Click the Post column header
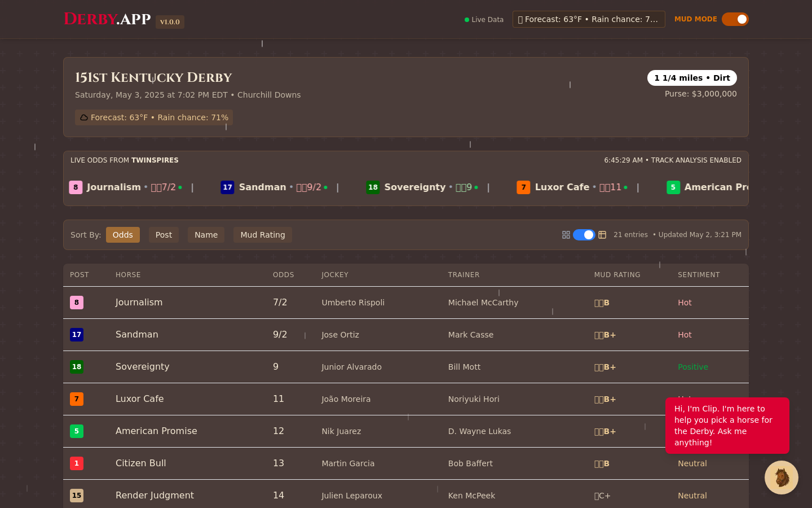The image size is (812, 508). [x=80, y=275]
